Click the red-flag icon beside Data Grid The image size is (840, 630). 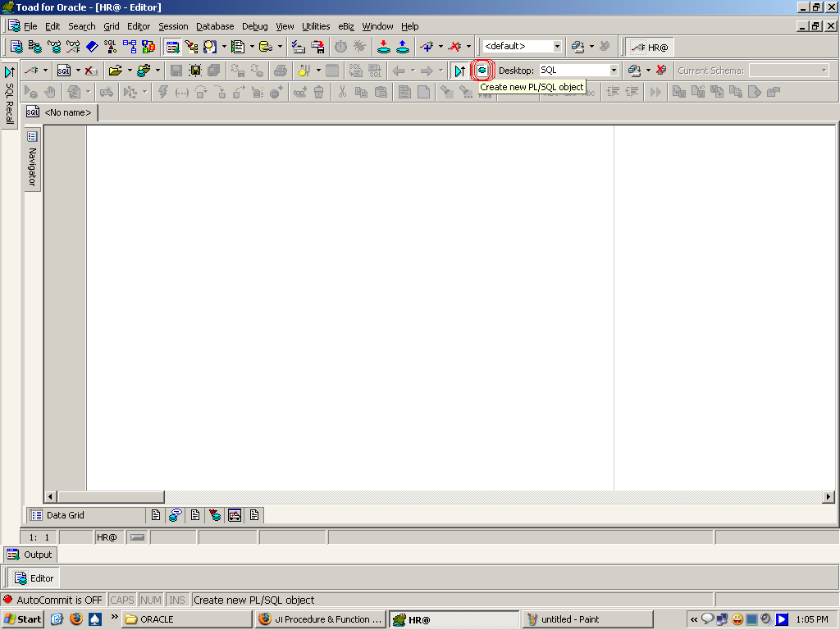[x=215, y=515]
